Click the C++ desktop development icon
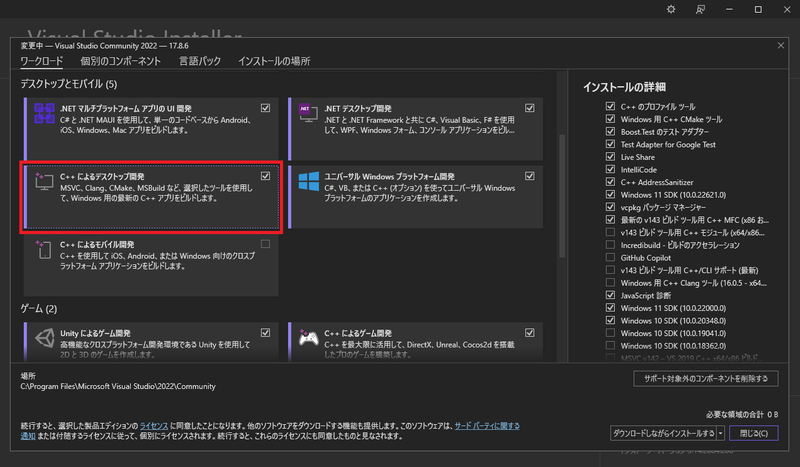The height and width of the screenshot is (467, 800). pos(44,184)
